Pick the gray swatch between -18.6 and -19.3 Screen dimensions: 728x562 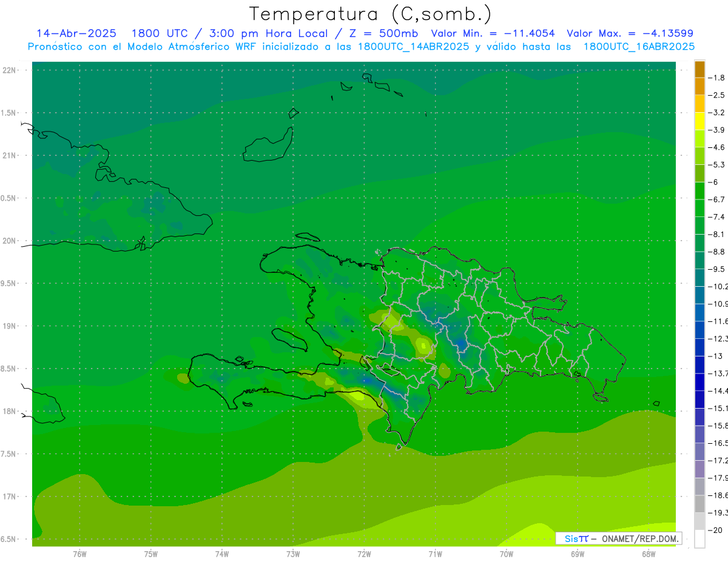tap(700, 504)
